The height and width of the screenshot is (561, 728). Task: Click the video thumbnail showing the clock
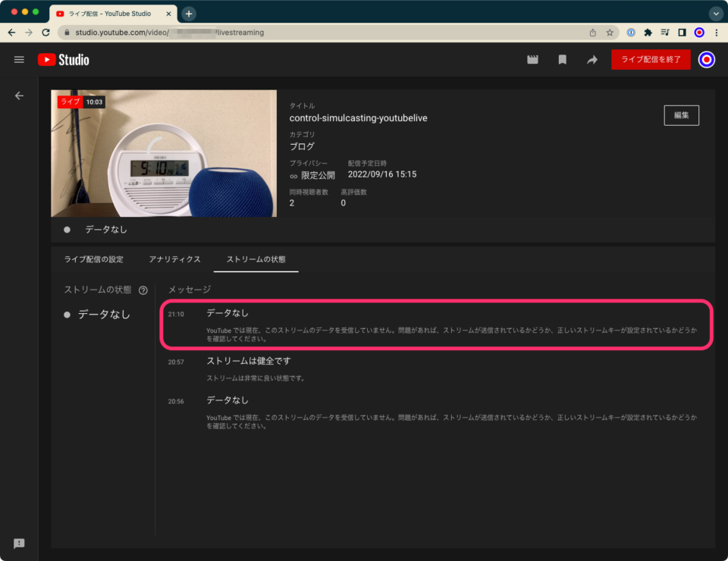coord(164,154)
